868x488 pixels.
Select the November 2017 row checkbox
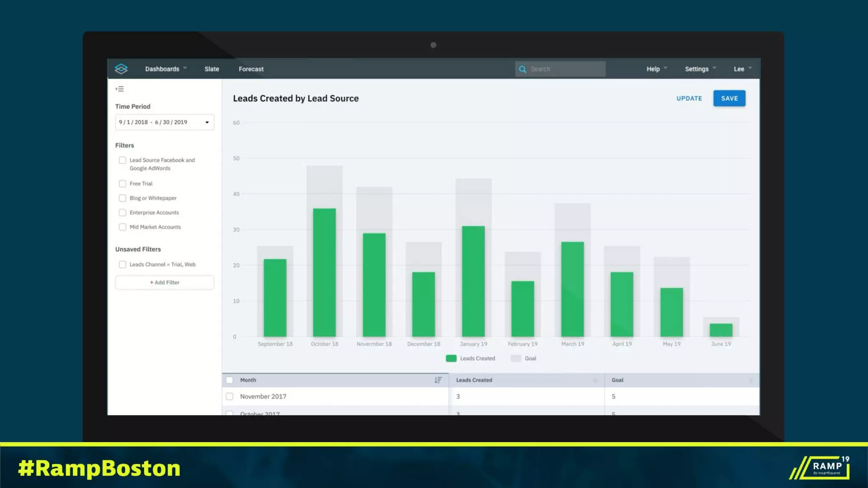point(230,396)
